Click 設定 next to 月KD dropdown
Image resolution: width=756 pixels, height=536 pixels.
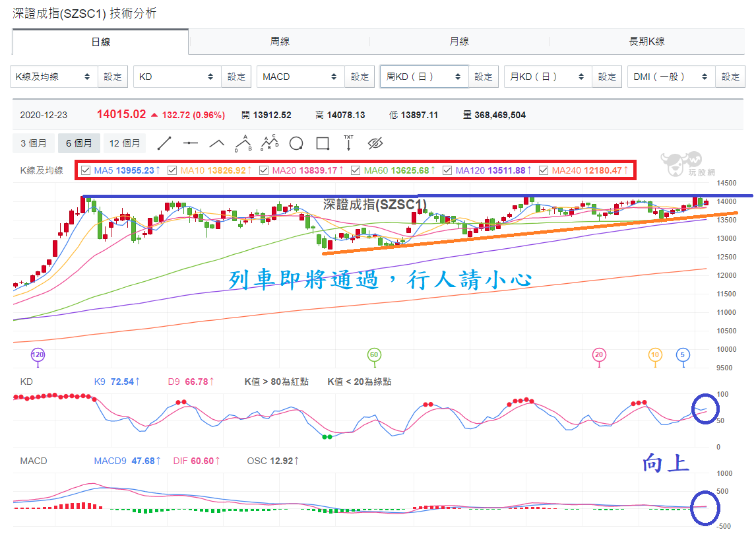[x=607, y=77]
